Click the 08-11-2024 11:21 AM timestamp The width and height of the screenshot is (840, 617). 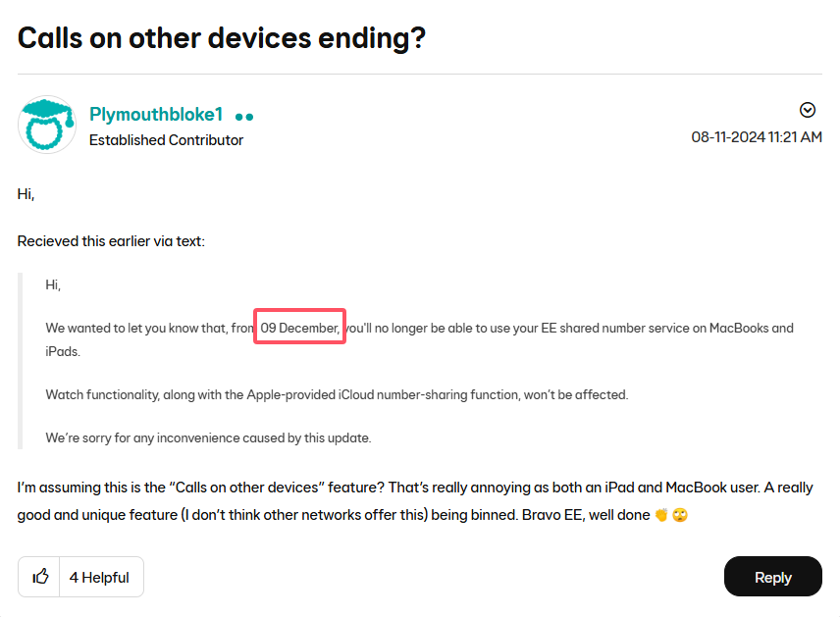757,137
